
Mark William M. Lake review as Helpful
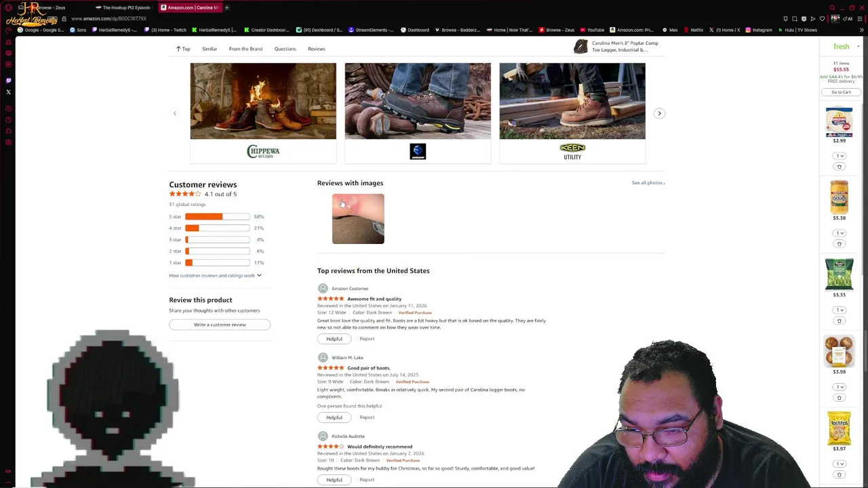tap(334, 418)
